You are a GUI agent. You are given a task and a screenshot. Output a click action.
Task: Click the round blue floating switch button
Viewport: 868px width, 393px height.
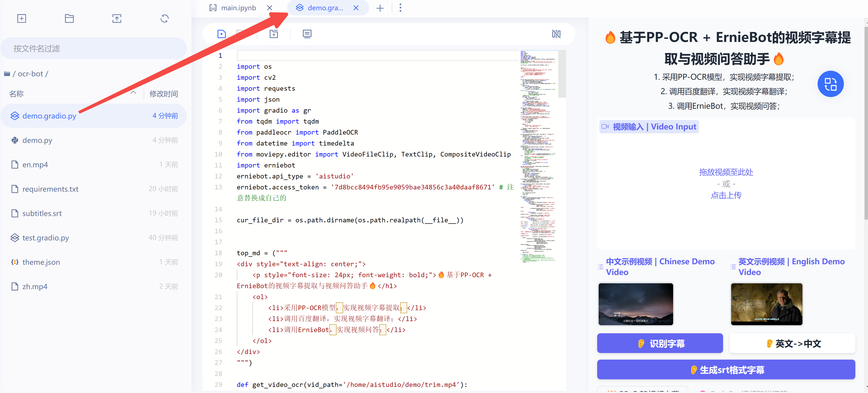(830, 84)
